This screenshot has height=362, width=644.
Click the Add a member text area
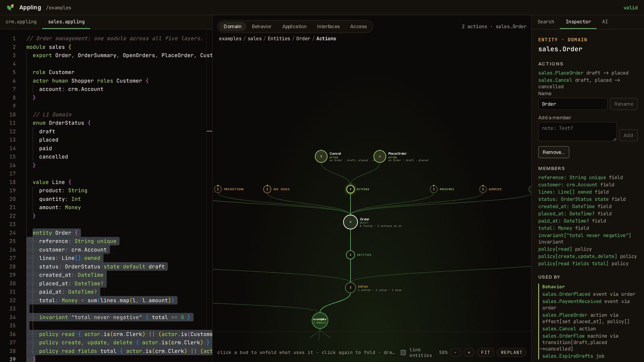(x=577, y=132)
